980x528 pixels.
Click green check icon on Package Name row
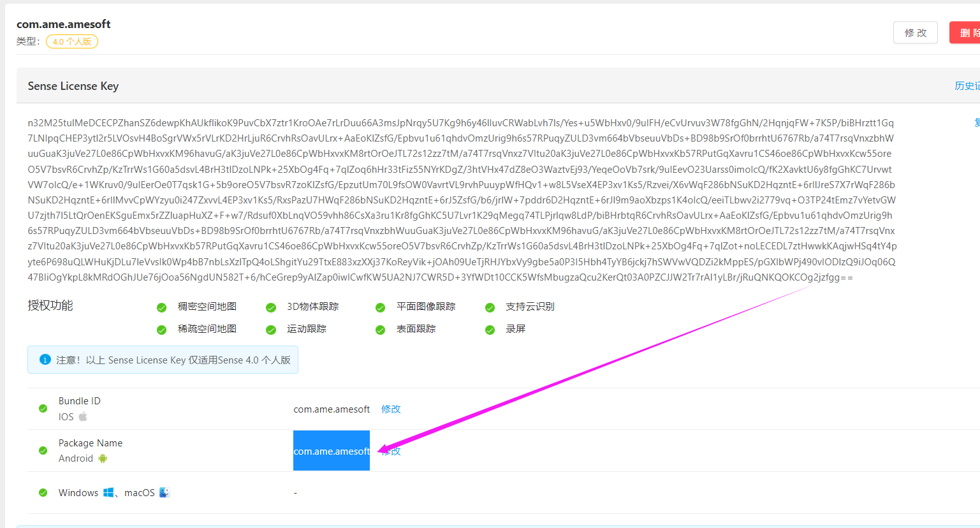[43, 451]
